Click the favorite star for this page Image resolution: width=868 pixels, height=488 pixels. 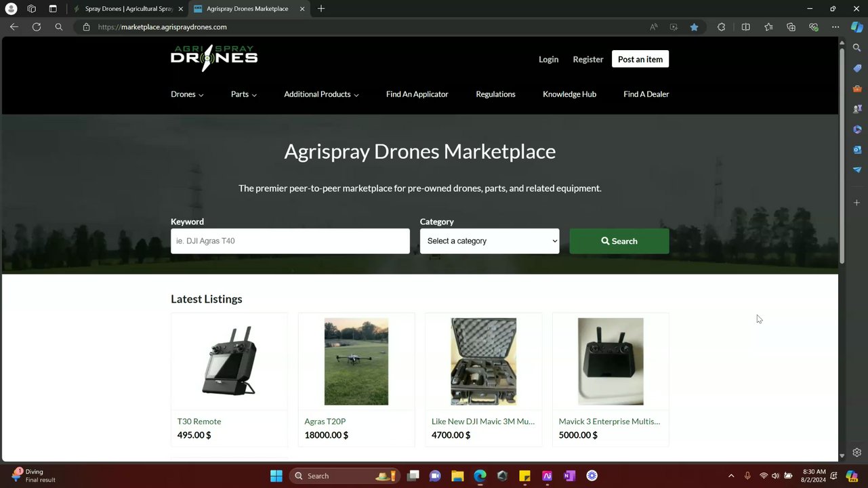click(x=694, y=27)
